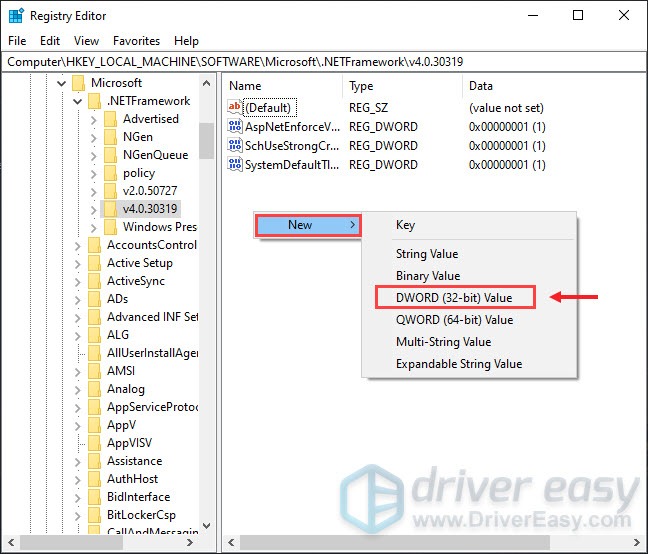Click the policy folder icon

110,173
